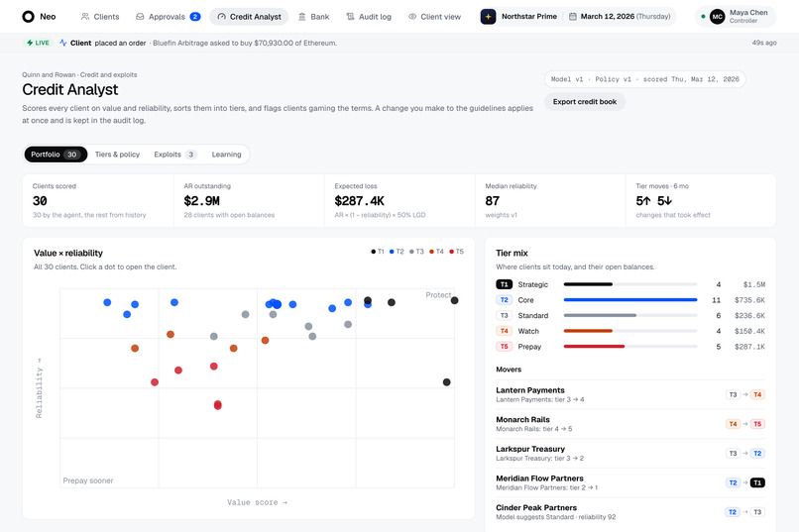Open the Northstar Prime entity selector
The width and height of the screenshot is (799, 532).
(x=519, y=17)
